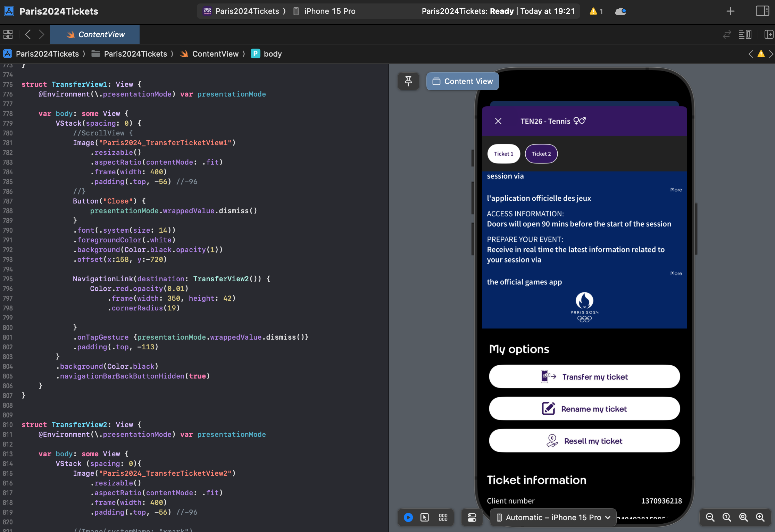Image resolution: width=775 pixels, height=532 pixels.
Task: Open the related items grid menu
Action: 8,34
